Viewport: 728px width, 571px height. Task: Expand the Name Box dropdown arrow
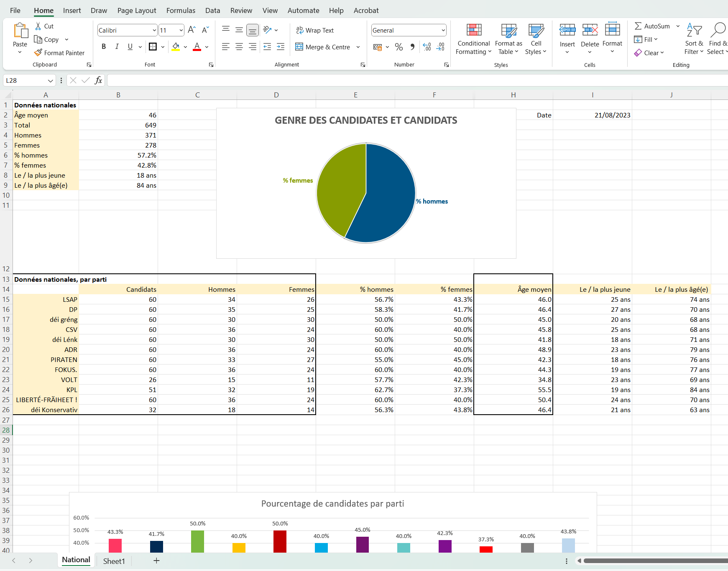point(50,80)
